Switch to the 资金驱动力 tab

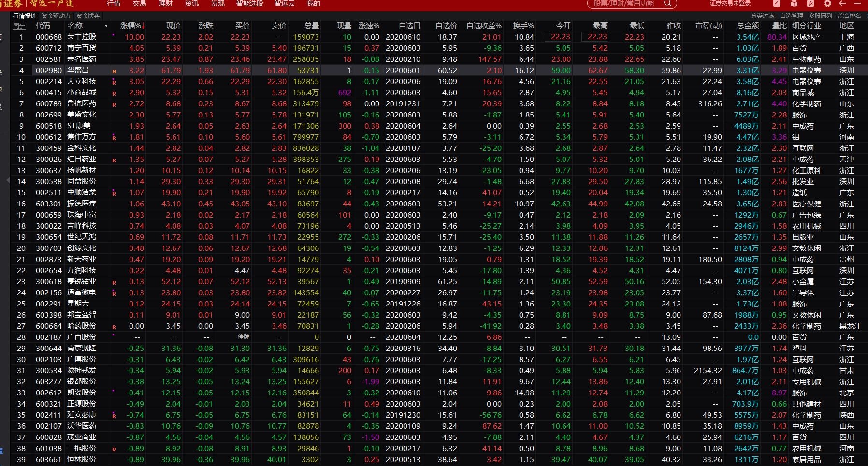coord(56,16)
